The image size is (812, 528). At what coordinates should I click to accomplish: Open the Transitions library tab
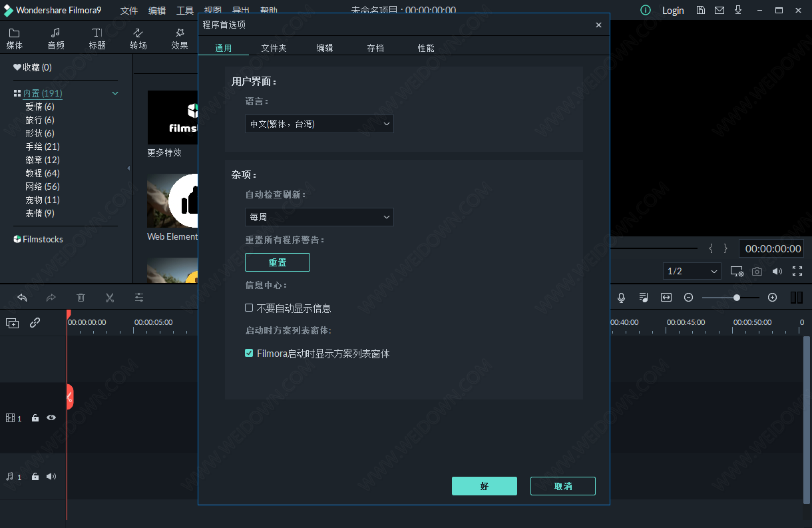tap(138, 39)
